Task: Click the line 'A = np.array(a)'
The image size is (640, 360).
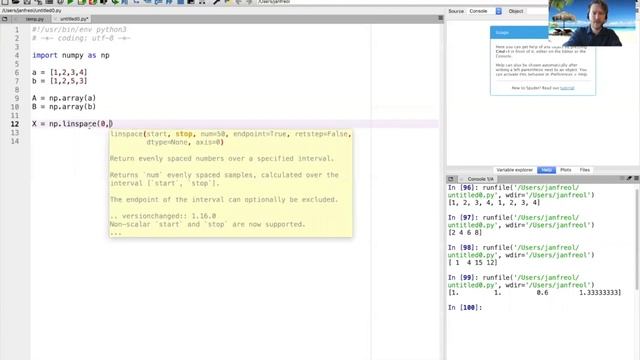Action: pos(64,98)
